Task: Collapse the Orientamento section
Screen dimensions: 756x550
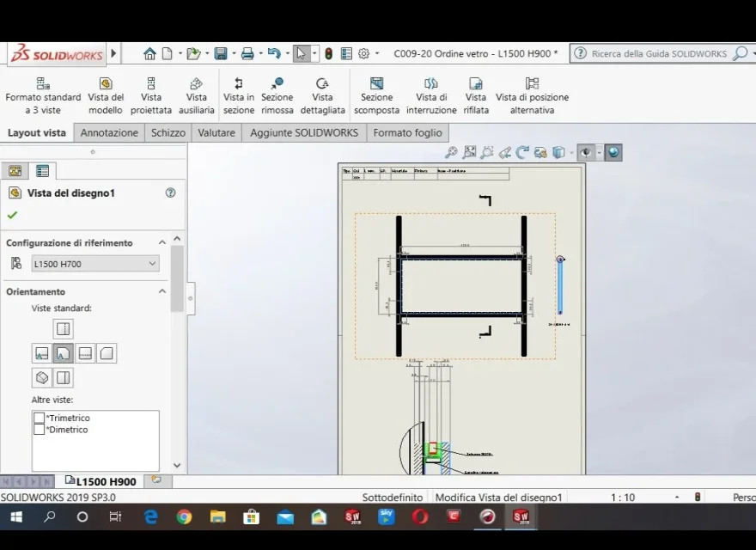Action: click(x=162, y=291)
